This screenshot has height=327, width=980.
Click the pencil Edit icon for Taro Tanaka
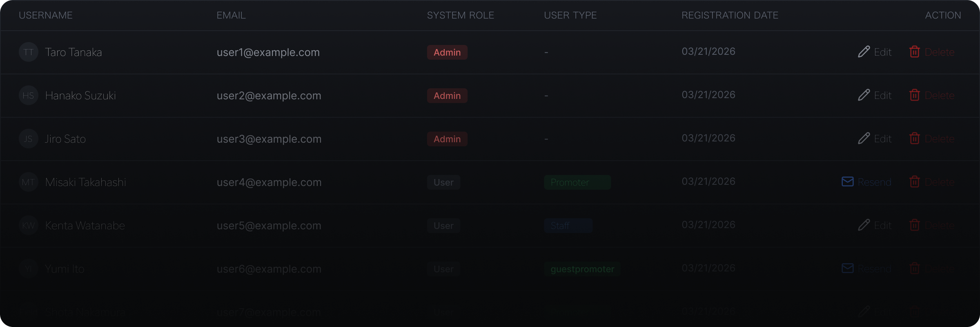(x=864, y=52)
